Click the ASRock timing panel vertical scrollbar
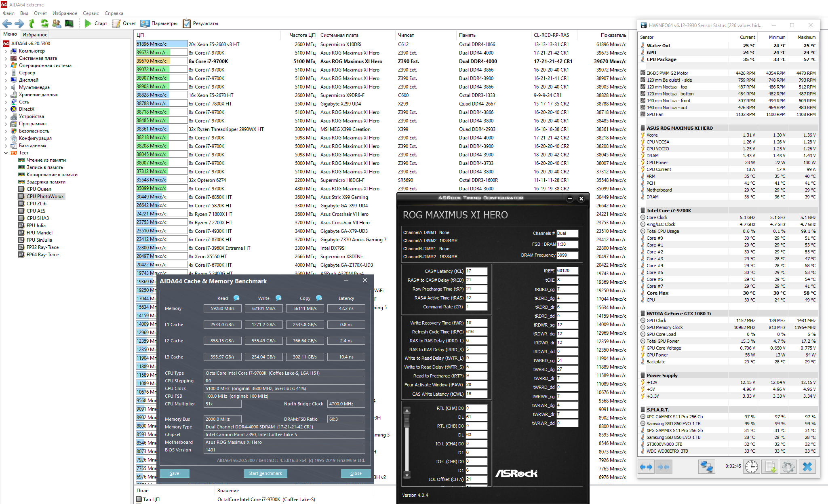Screen dimensions: 828x504 click(x=407, y=443)
